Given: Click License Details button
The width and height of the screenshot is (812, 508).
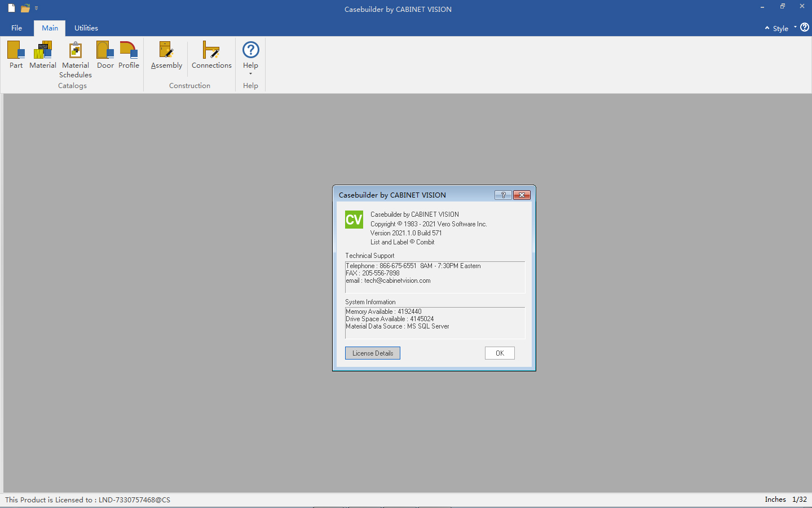Looking at the screenshot, I should (x=373, y=353).
